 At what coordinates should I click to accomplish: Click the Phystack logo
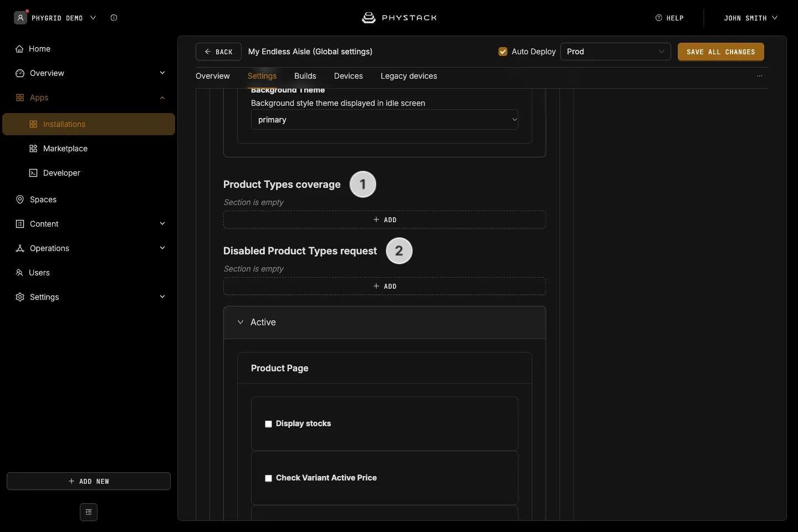pyautogui.click(x=399, y=18)
